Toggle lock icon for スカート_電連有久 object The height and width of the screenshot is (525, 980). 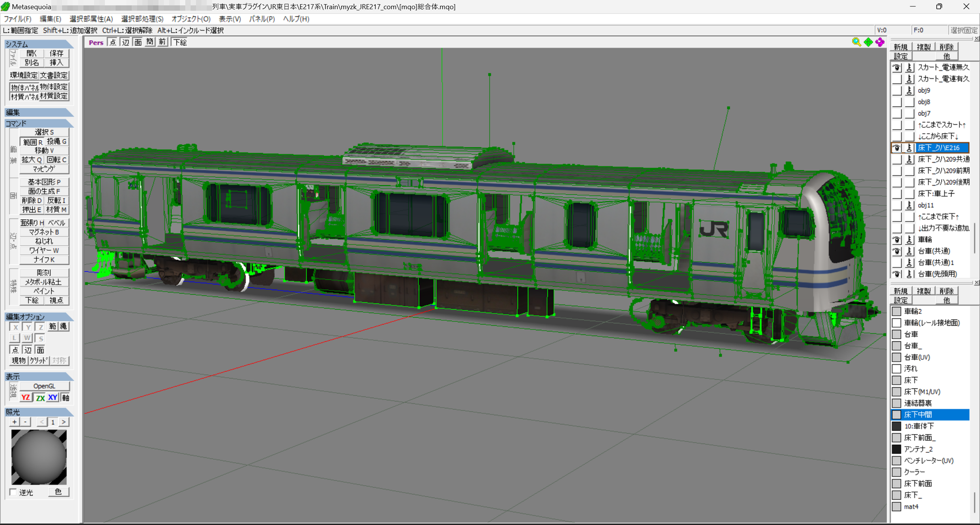pos(909,79)
